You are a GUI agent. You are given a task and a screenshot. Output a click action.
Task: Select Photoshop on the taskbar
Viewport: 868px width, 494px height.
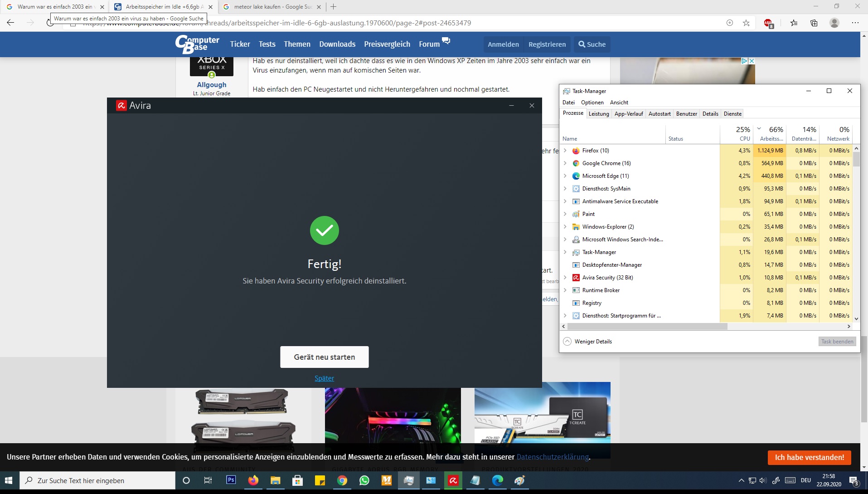(231, 480)
